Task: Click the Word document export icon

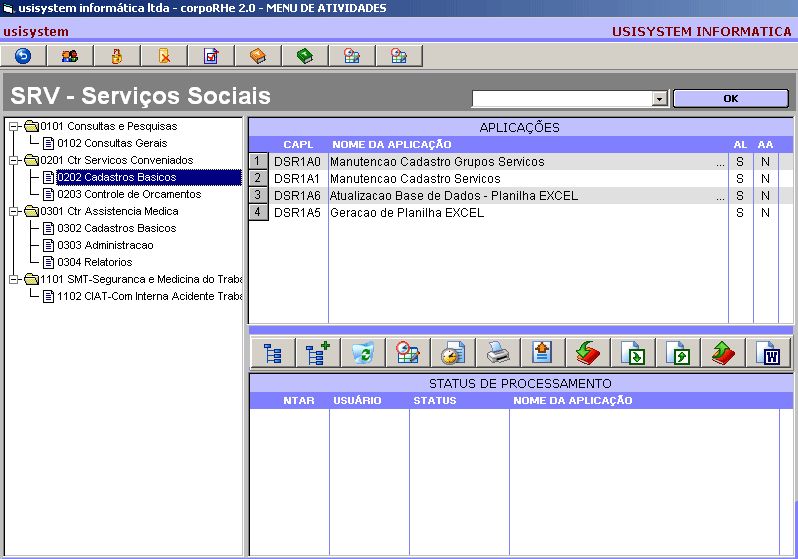Action: pyautogui.click(x=768, y=352)
